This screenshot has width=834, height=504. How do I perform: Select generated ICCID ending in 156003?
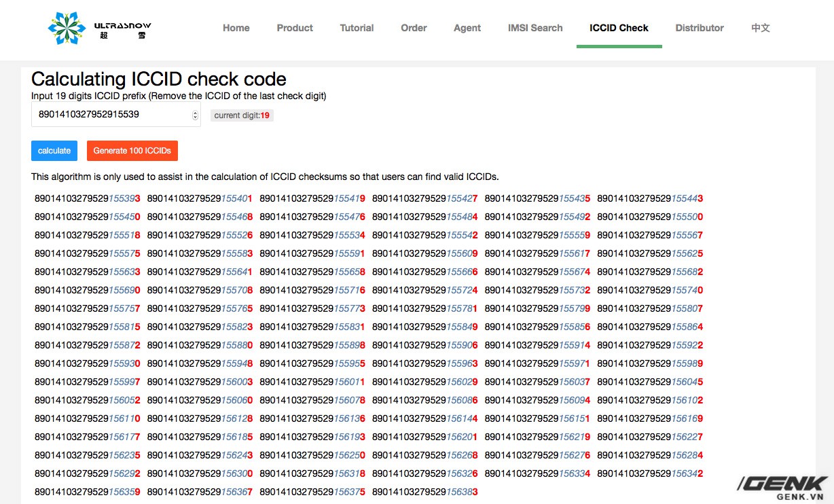[200, 382]
